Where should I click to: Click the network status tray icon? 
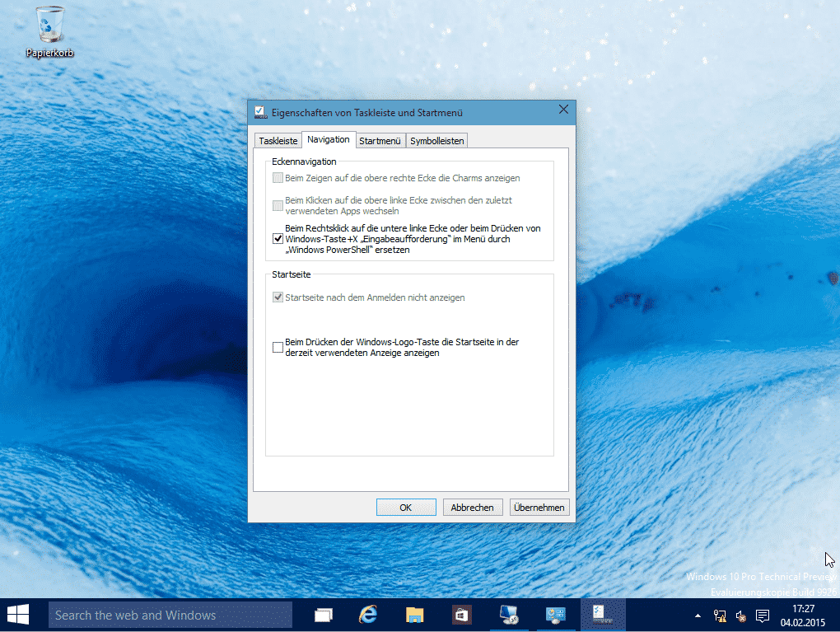coord(720,616)
